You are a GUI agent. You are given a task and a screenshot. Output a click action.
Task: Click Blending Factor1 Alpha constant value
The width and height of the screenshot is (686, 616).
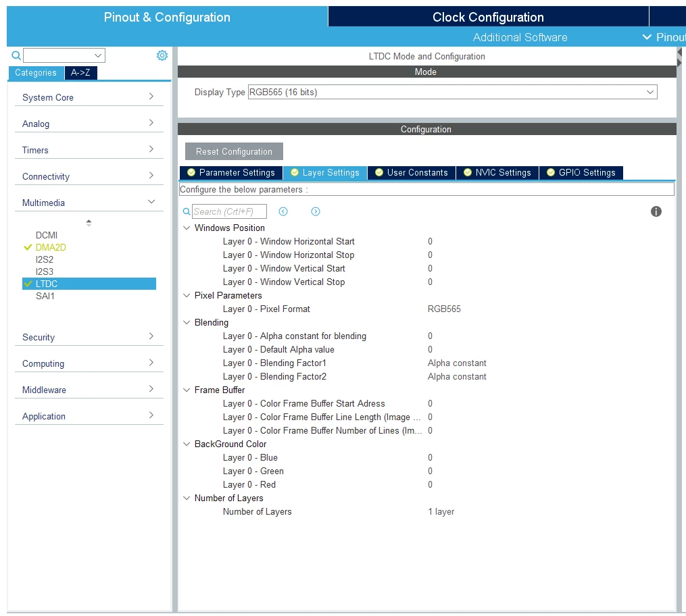[x=457, y=363]
